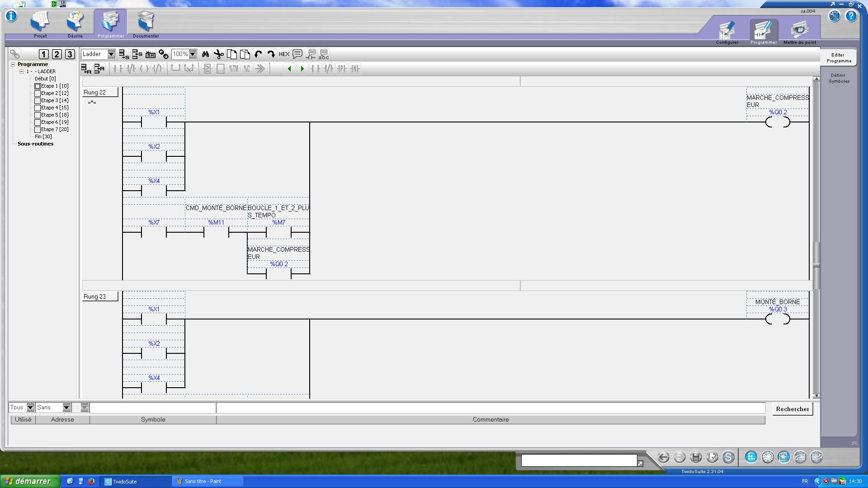Toggle HEX display in toolbar

pyautogui.click(x=284, y=54)
